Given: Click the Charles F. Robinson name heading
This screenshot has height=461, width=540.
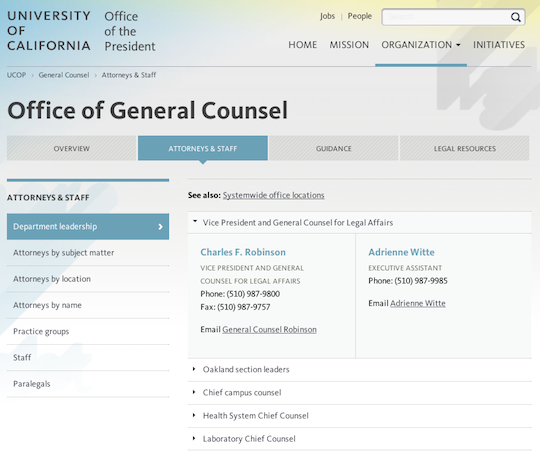Looking at the screenshot, I should click(x=243, y=252).
